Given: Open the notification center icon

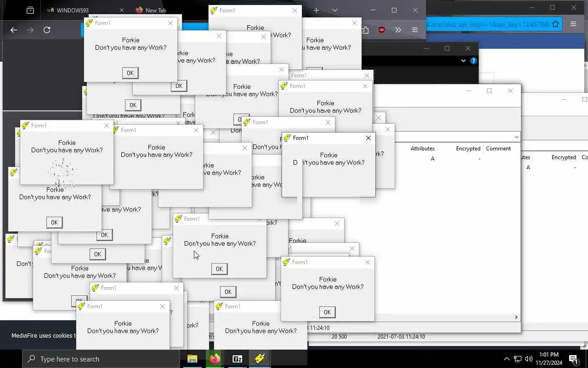Looking at the screenshot, I should [573, 359].
